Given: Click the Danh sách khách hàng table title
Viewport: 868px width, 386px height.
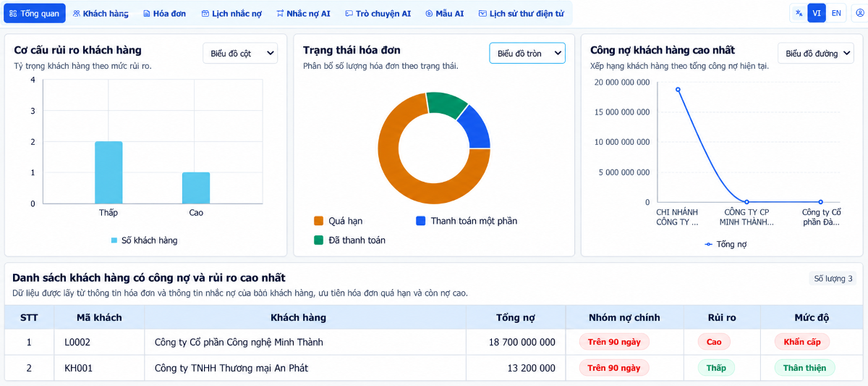Looking at the screenshot, I should [149, 277].
